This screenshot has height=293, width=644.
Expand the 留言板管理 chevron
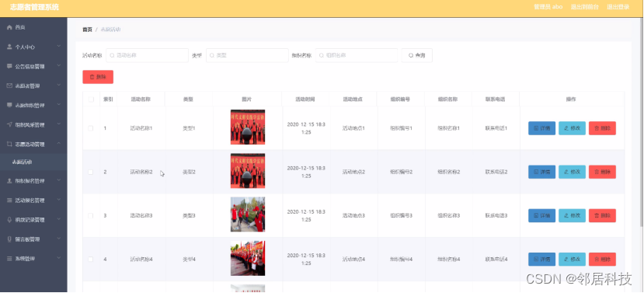pyautogui.click(x=59, y=239)
